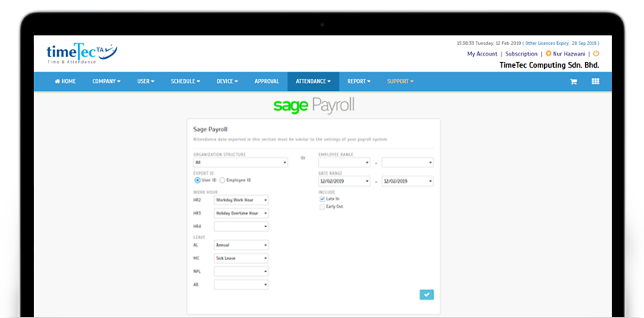Open the HR3 Holiday Overtime Hour dropdown

click(x=242, y=213)
